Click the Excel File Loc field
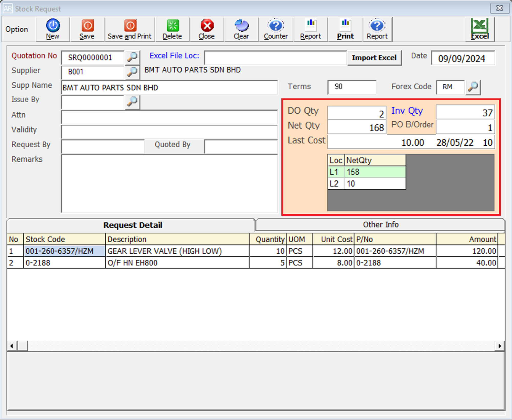The image size is (512, 420). (275, 58)
